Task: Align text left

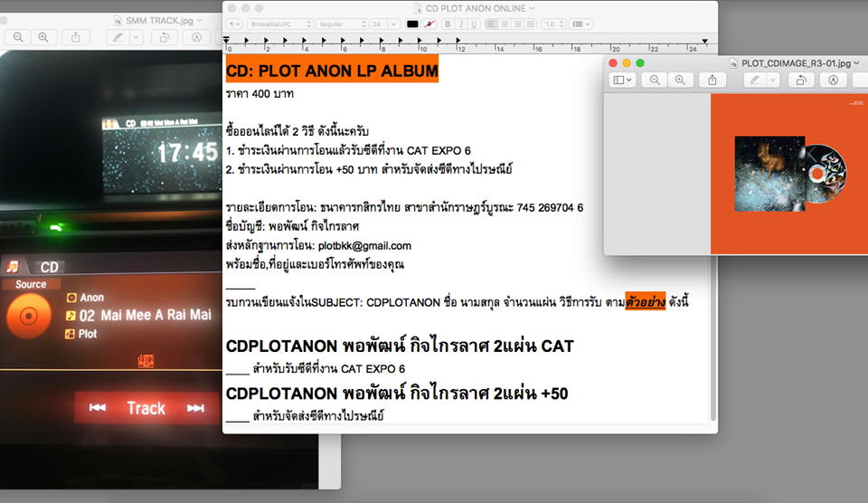Action: click(491, 24)
